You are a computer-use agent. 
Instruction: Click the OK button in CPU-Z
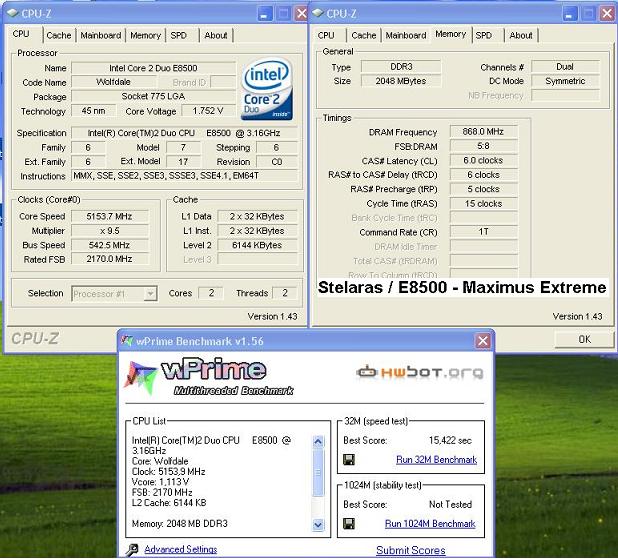click(x=584, y=339)
